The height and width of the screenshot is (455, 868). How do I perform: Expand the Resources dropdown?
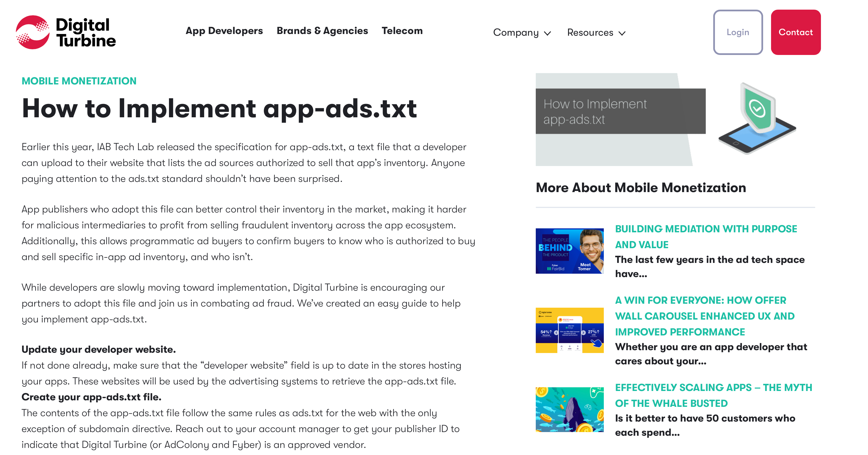(x=596, y=33)
